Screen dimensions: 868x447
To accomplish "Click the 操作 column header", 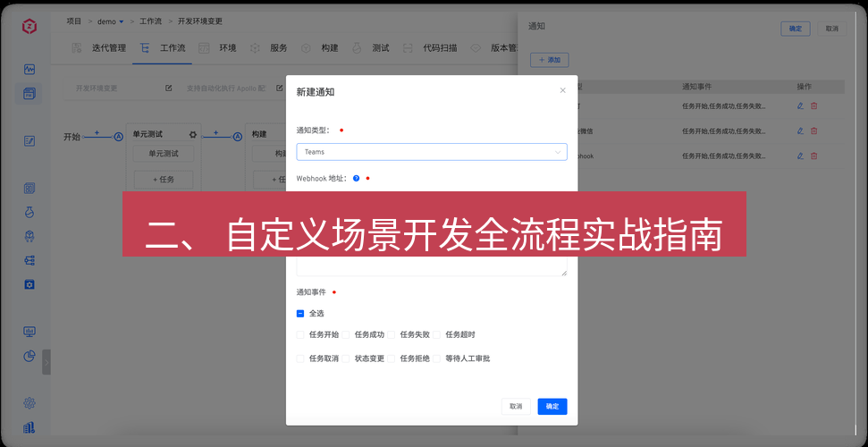I will [x=805, y=87].
